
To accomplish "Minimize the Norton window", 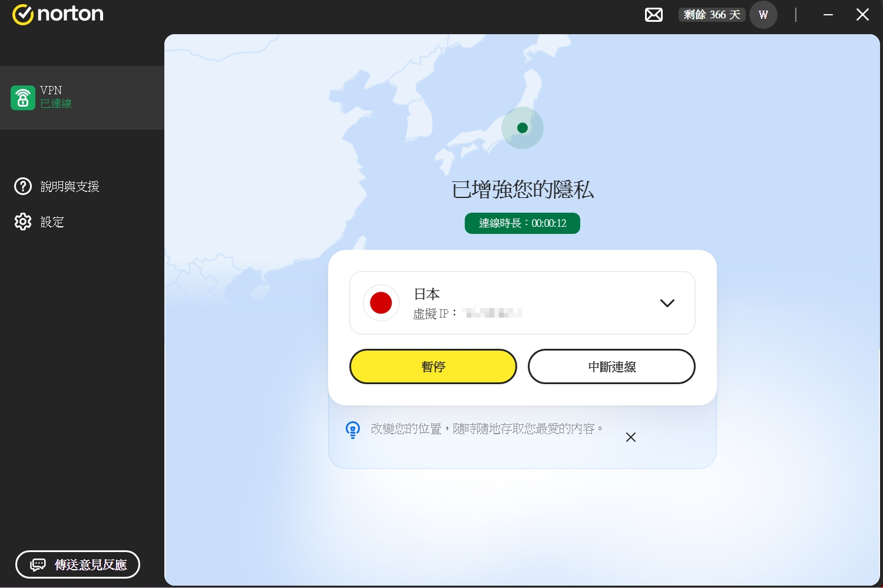I will [828, 15].
